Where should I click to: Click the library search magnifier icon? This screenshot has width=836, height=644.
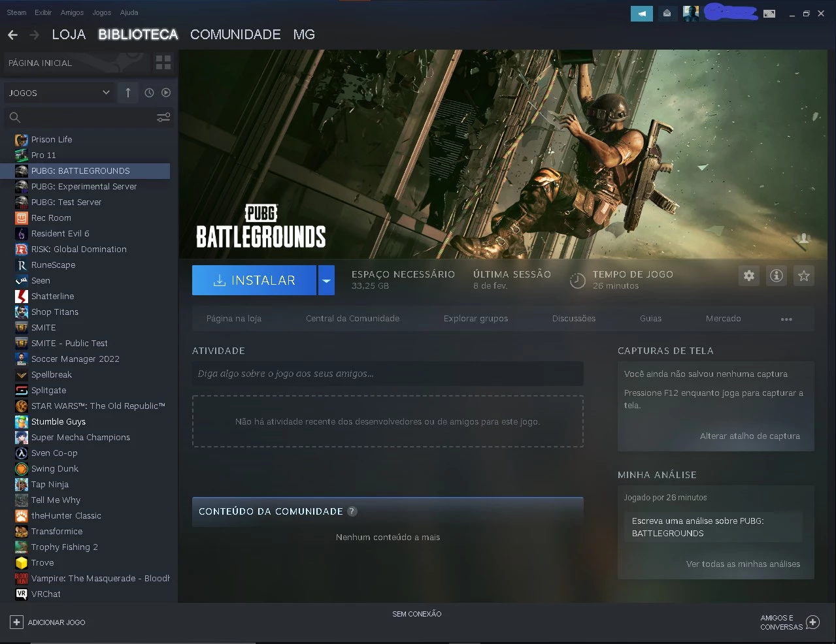15,118
